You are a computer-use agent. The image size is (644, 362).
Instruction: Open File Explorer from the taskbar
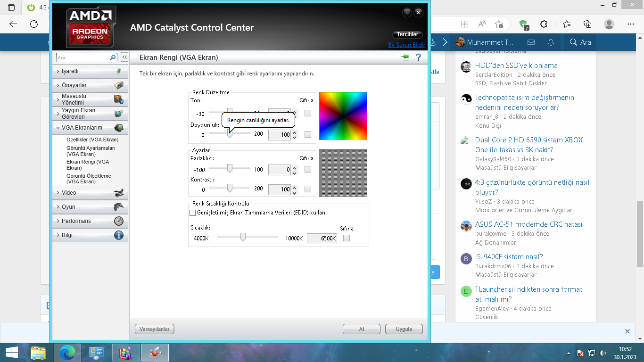38,353
